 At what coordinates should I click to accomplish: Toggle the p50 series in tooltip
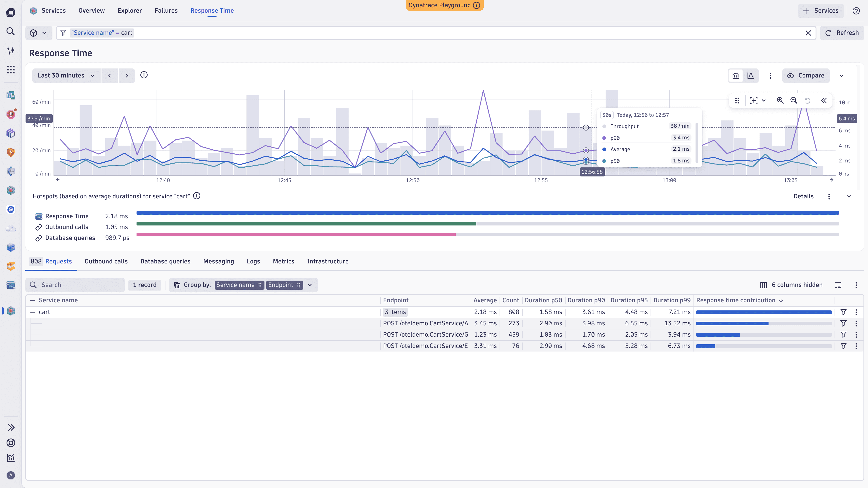(646, 161)
